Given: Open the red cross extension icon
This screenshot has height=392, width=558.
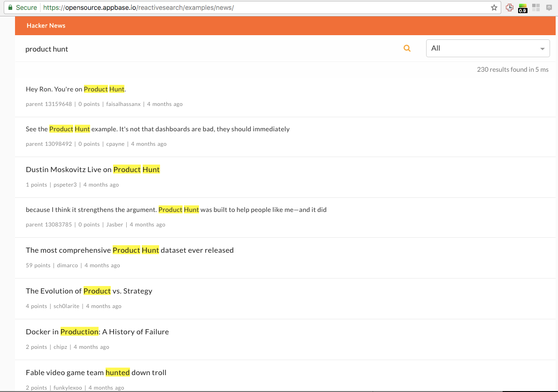Looking at the screenshot, I should coord(510,8).
